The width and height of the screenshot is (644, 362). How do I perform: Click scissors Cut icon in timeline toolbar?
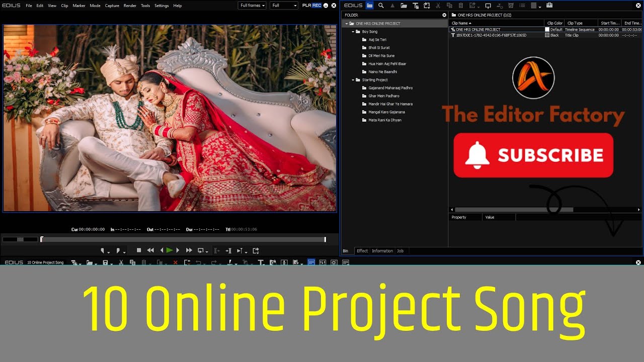(121, 262)
